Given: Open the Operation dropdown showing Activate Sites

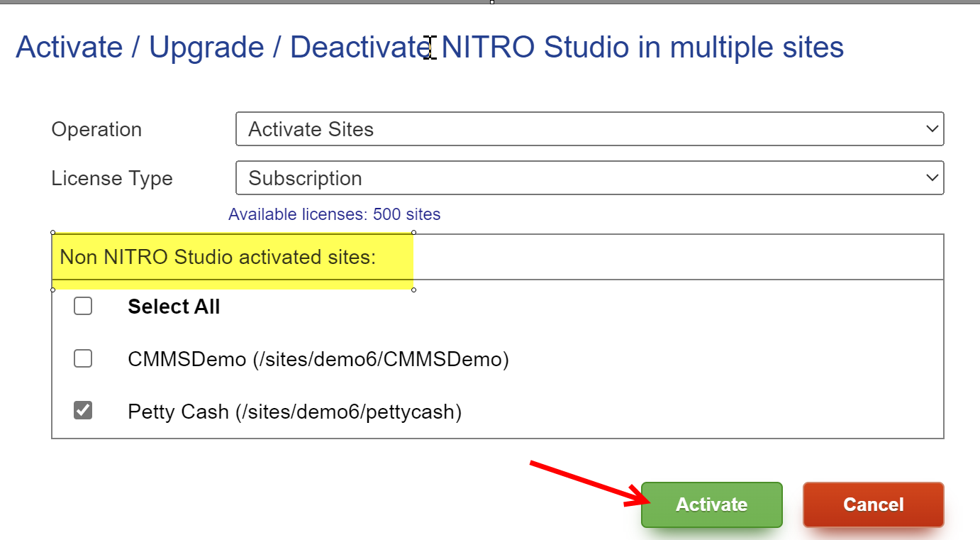Looking at the screenshot, I should coord(589,129).
